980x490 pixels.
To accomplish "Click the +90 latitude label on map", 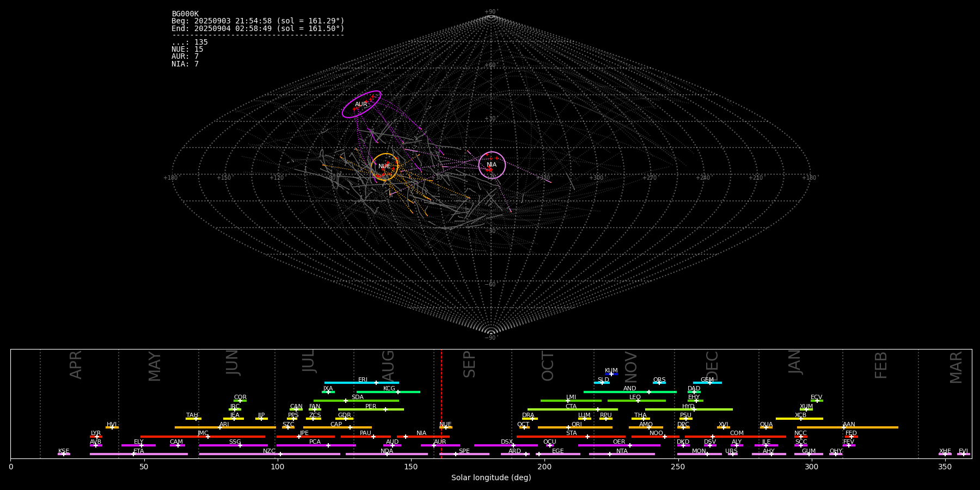I will pyautogui.click(x=491, y=12).
